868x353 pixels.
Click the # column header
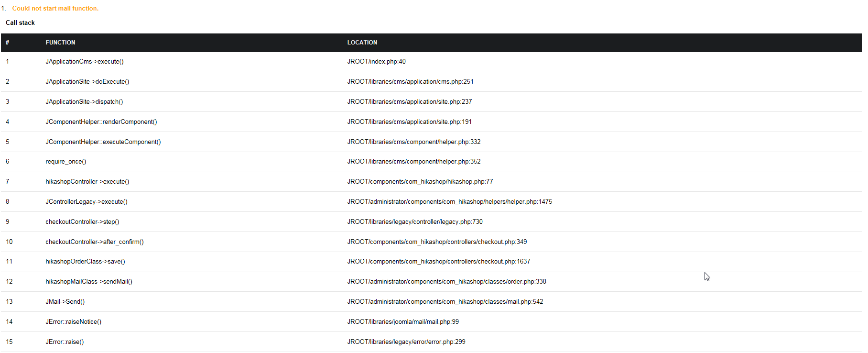(x=7, y=43)
